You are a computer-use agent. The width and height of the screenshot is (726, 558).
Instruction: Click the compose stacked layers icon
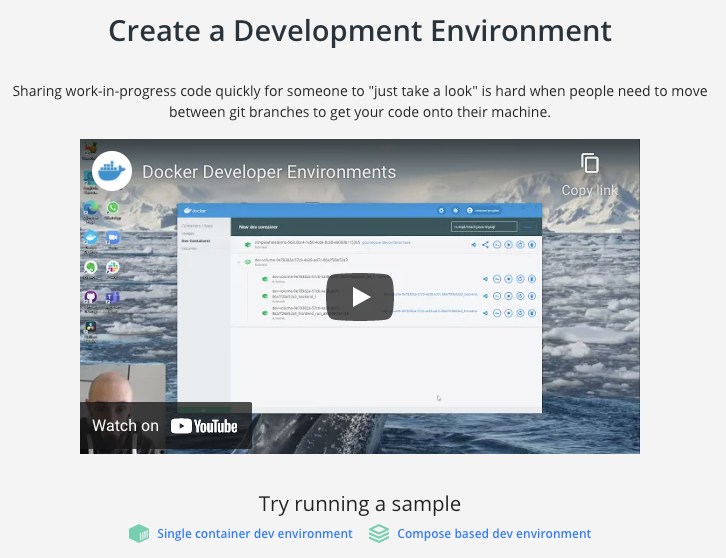(379, 533)
